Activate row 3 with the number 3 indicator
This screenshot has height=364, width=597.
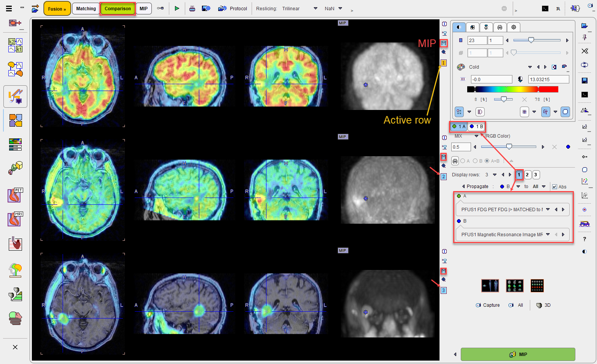[444, 290]
